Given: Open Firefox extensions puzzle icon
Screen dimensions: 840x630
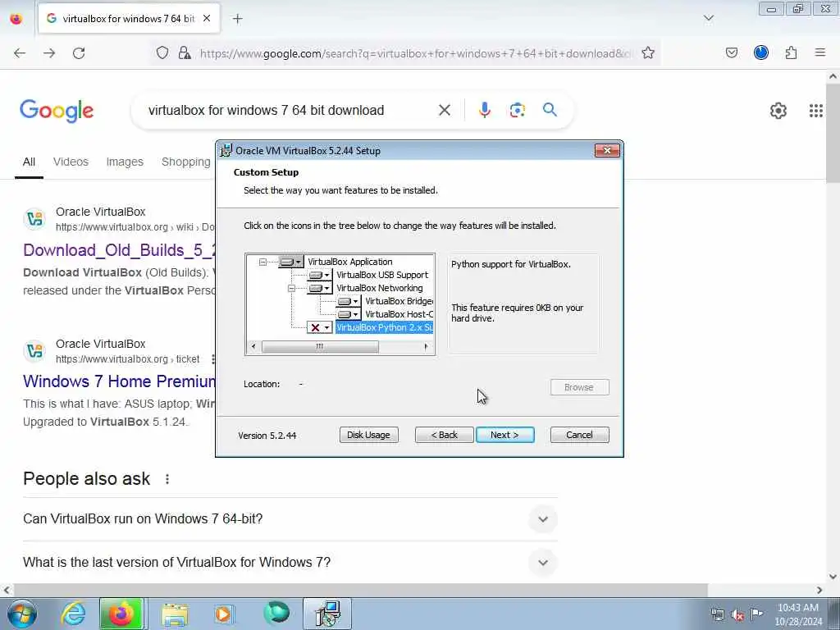Looking at the screenshot, I should click(x=791, y=53).
